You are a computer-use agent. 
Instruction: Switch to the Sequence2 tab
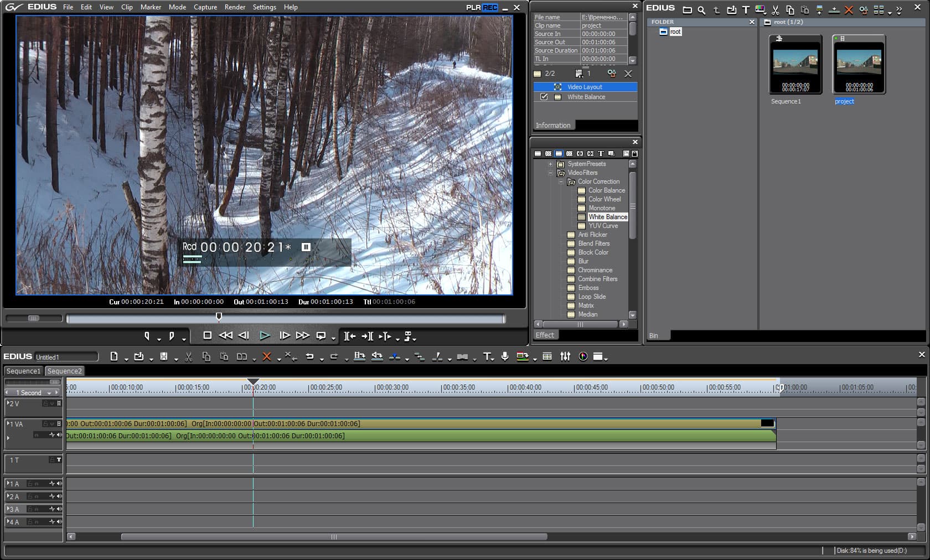pos(64,371)
